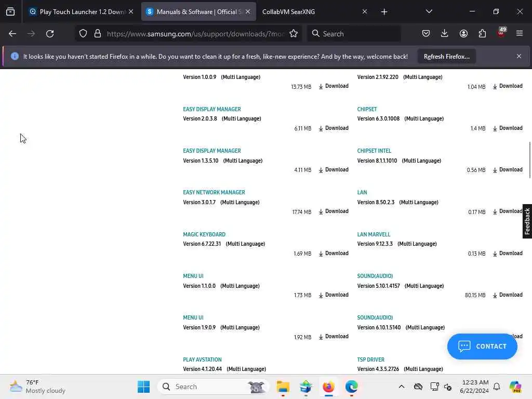Viewport: 532px width, 399px height.
Task: Open weather widget showing 76°F
Action: (37, 387)
